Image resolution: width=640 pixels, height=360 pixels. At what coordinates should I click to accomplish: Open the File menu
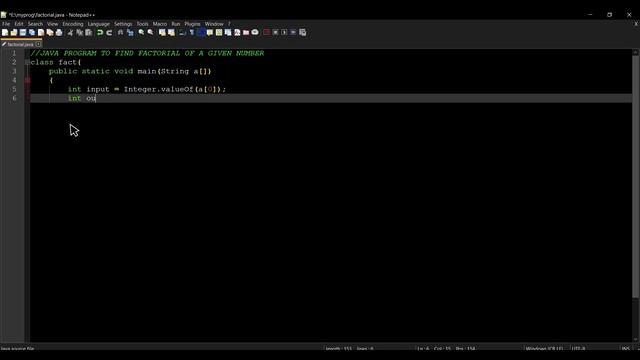pos(6,24)
